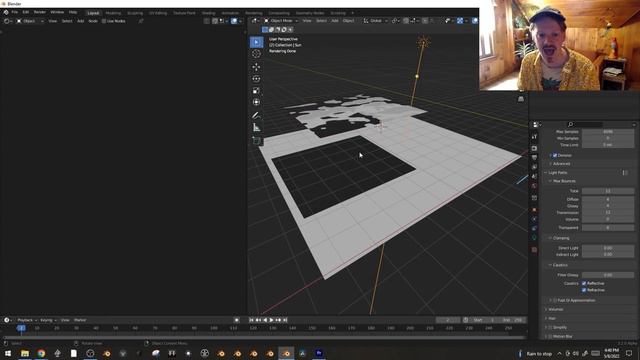Jump to first frame in timeline
This screenshot has height=360, width=640.
[251, 320]
